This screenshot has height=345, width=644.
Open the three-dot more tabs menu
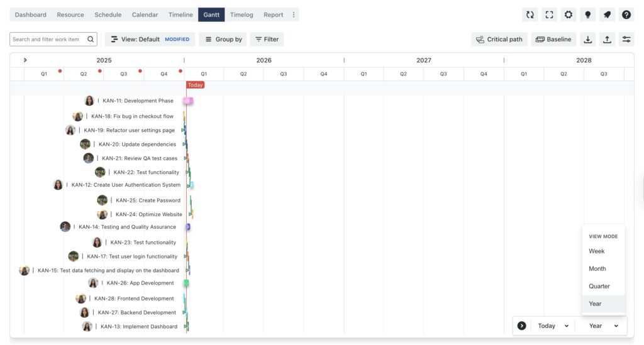click(x=293, y=15)
